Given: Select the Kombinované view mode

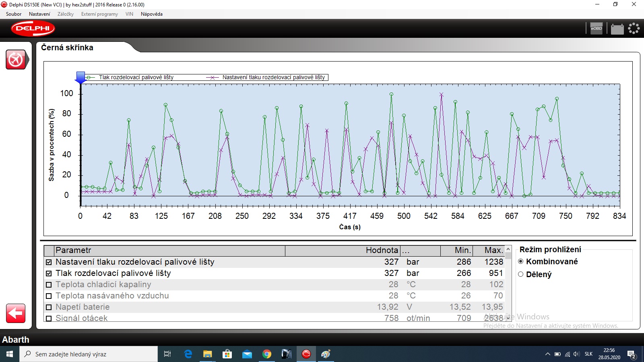Looking at the screenshot, I should (521, 261).
